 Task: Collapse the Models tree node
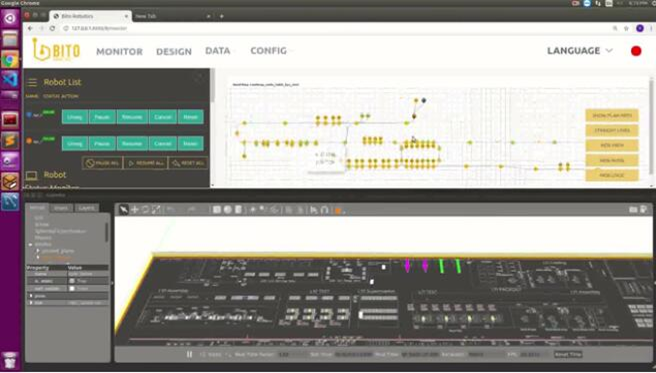[x=31, y=244]
